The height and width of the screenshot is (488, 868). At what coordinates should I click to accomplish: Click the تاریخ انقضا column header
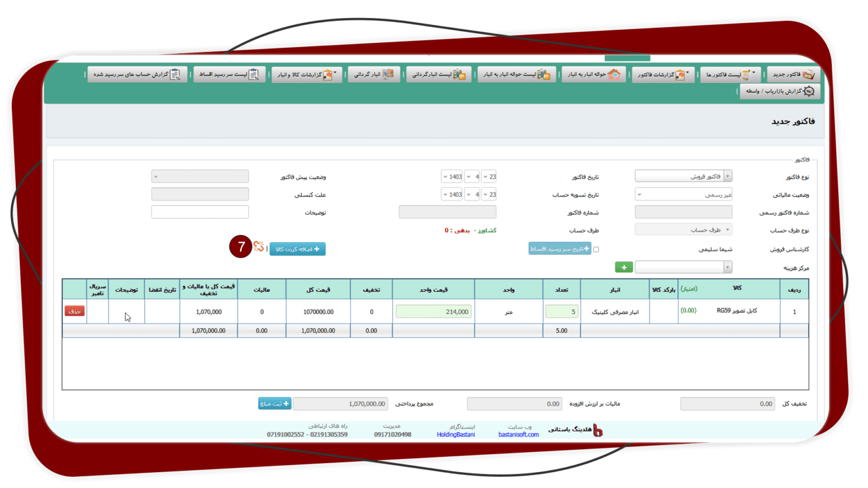[x=162, y=289]
